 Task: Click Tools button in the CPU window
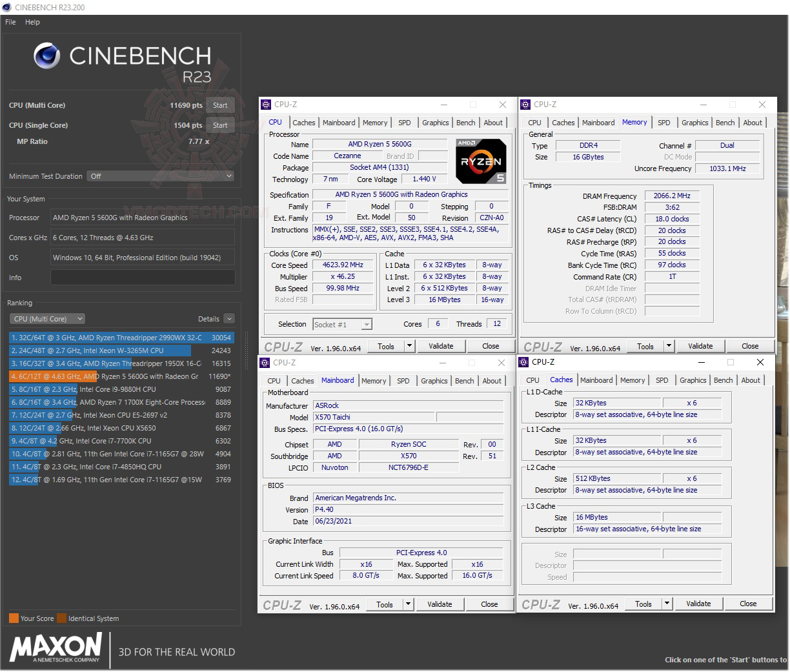[386, 346]
